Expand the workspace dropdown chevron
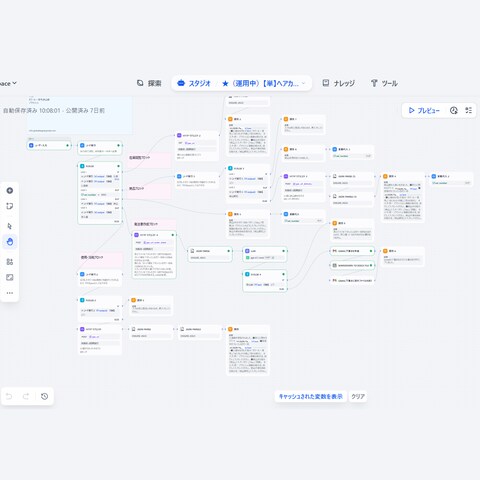 pyautogui.click(x=14, y=83)
